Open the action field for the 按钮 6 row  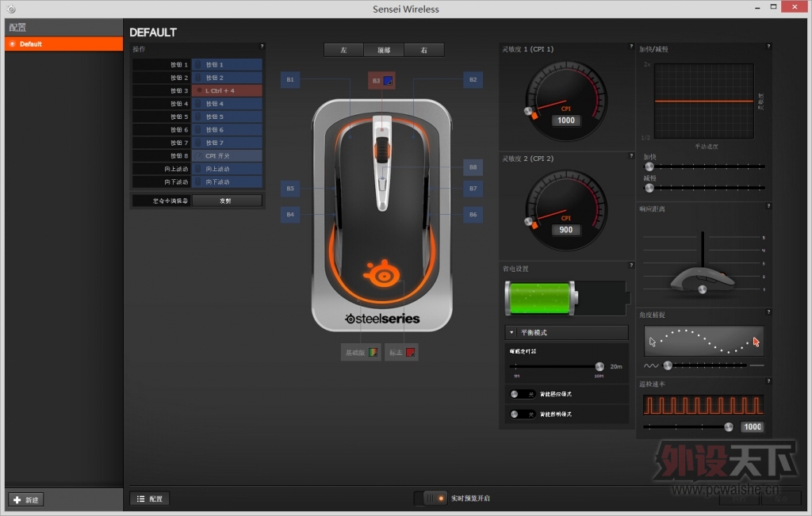pos(227,129)
